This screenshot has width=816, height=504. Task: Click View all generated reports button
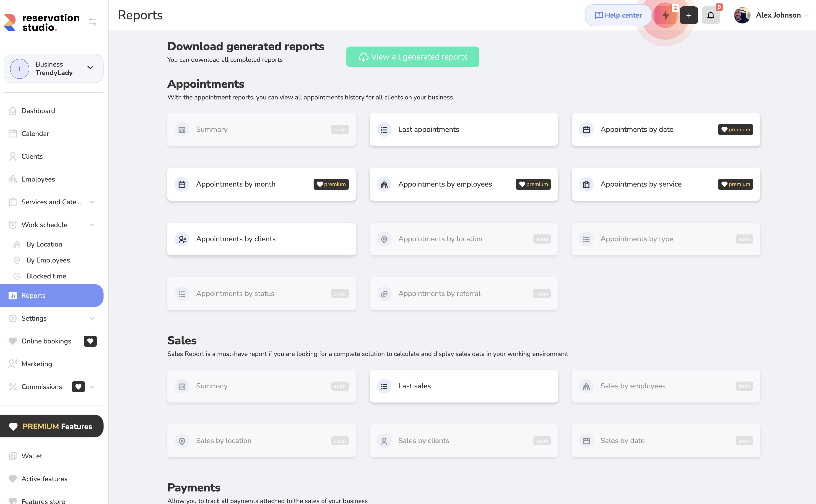[x=413, y=57]
